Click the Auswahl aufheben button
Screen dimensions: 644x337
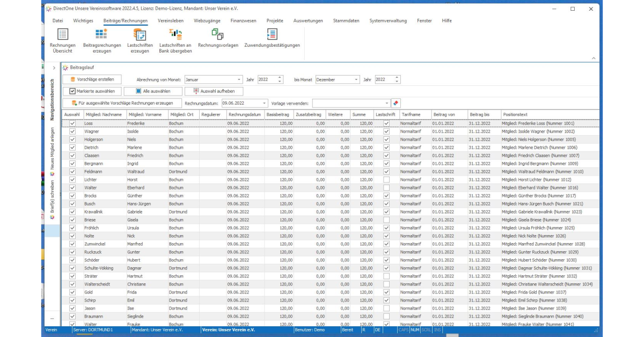pos(214,91)
